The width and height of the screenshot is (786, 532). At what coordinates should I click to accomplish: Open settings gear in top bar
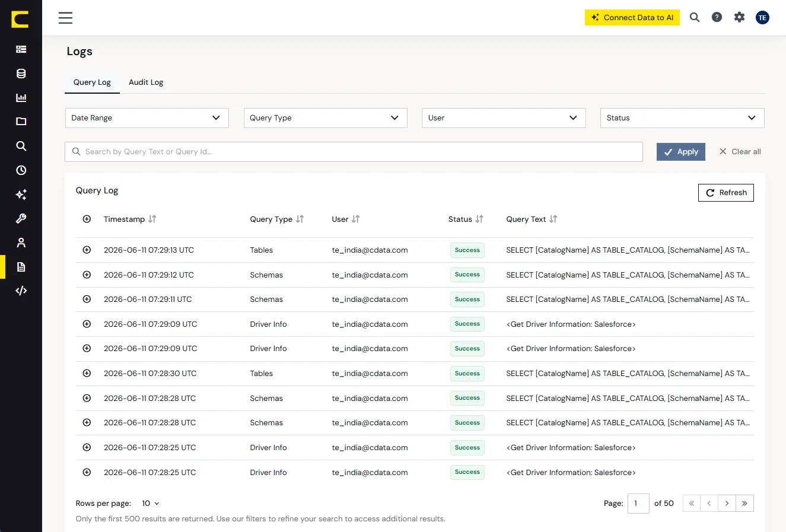point(739,17)
